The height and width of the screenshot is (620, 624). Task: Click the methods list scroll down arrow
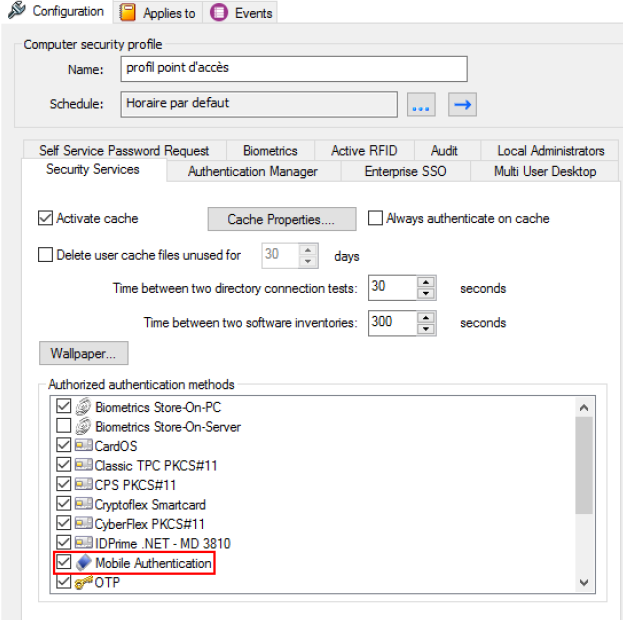tap(584, 583)
